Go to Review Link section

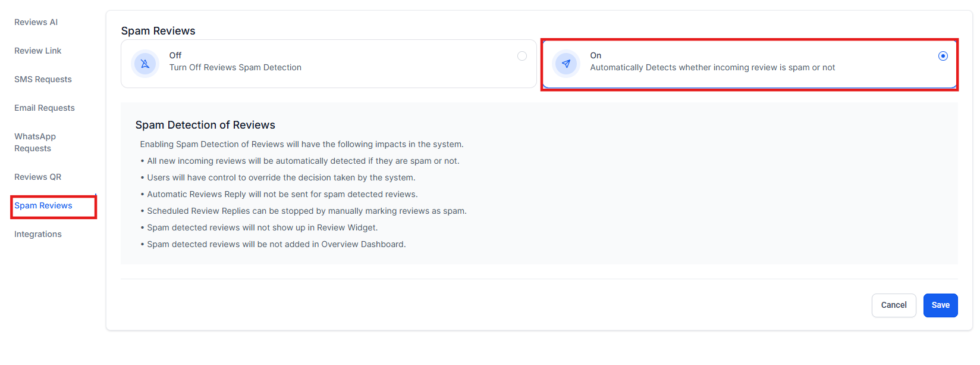point(38,51)
